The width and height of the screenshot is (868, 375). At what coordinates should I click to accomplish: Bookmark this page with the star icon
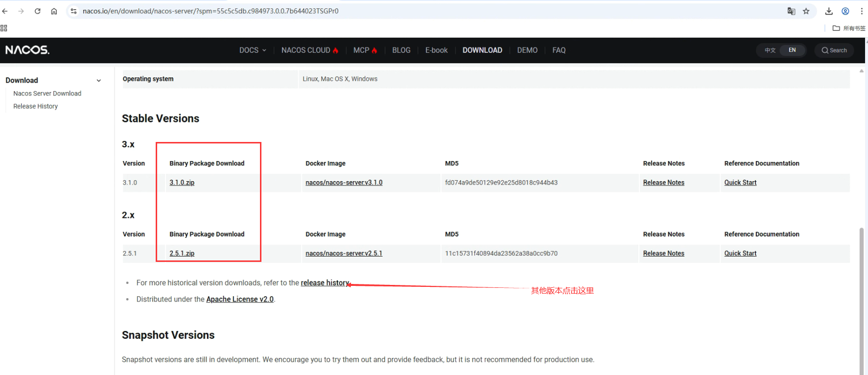806,11
